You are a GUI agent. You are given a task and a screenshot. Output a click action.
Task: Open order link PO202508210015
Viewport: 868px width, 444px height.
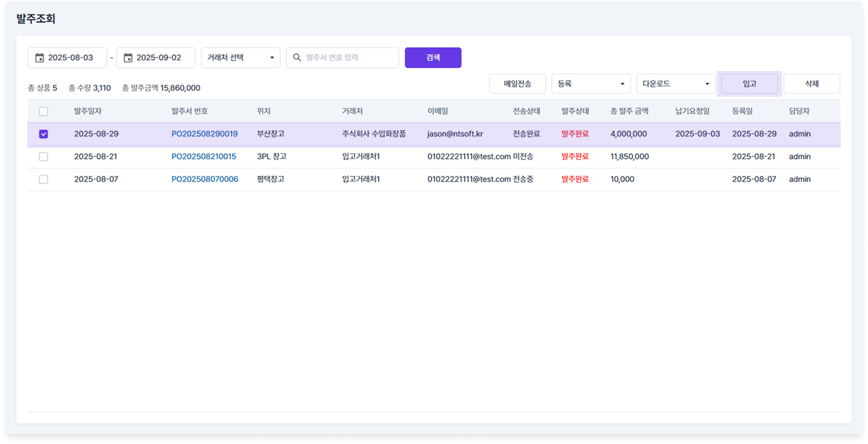tap(204, 157)
